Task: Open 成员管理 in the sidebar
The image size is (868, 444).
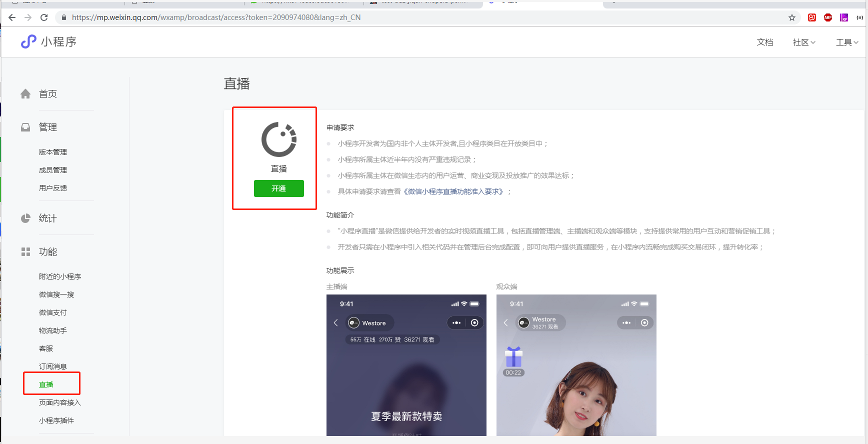Action: (53, 170)
